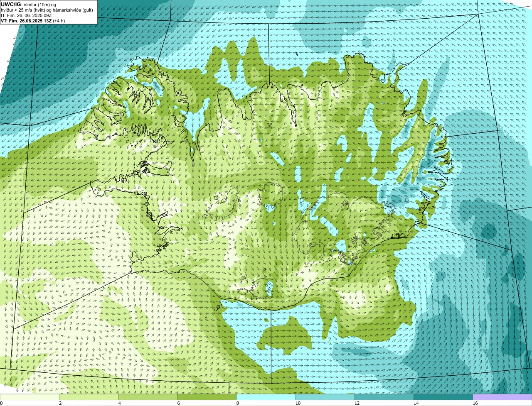Viewport: 532px width, 406px height.
Task: Click the "10" legend scale label
Action: coord(298,403)
